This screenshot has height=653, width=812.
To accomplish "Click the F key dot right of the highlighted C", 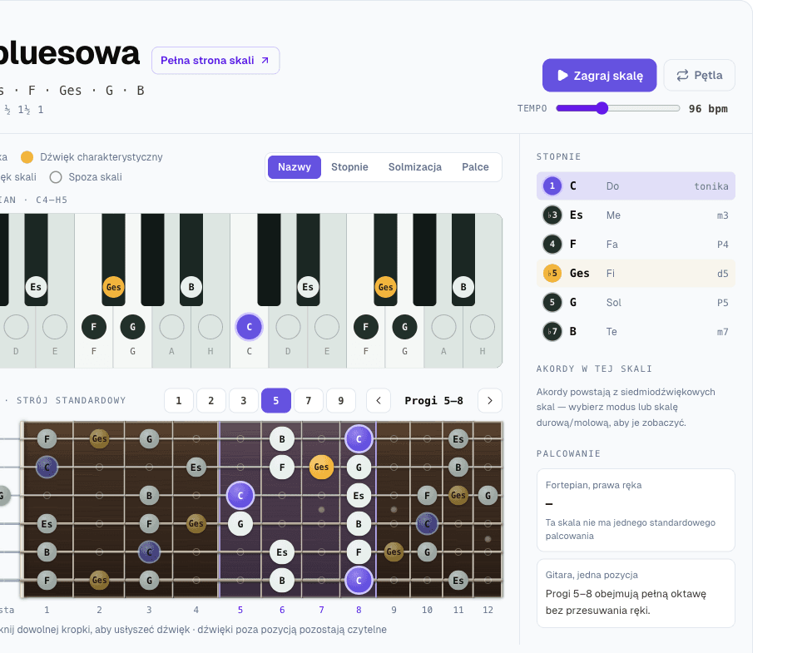I will [365, 327].
